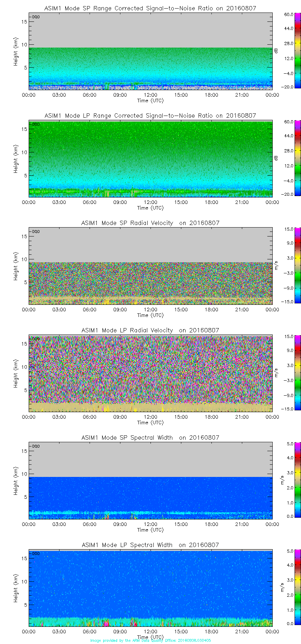Image resolution: width=301 pixels, height=644 pixels.
Task: Click the Mode SP Radial Velocity title
Action: point(150,223)
